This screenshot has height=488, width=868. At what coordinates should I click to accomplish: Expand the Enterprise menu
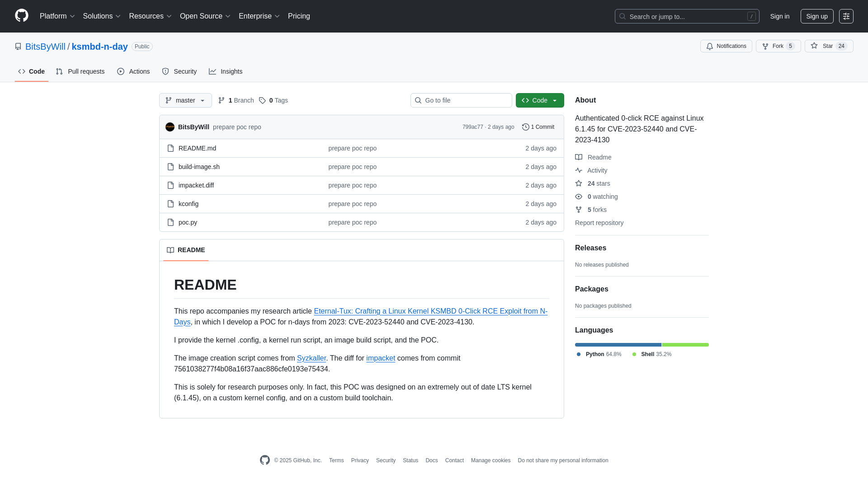point(259,16)
